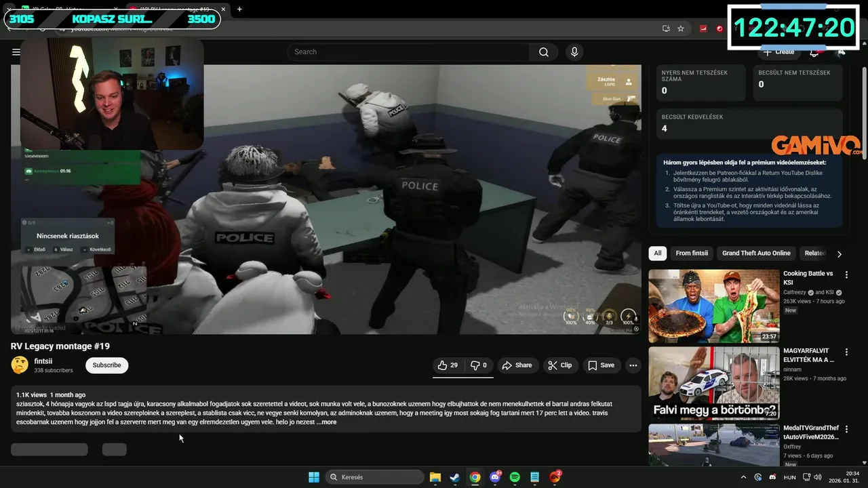Image resolution: width=868 pixels, height=488 pixels.
Task: Open Windows Start menu
Action: [314, 477]
